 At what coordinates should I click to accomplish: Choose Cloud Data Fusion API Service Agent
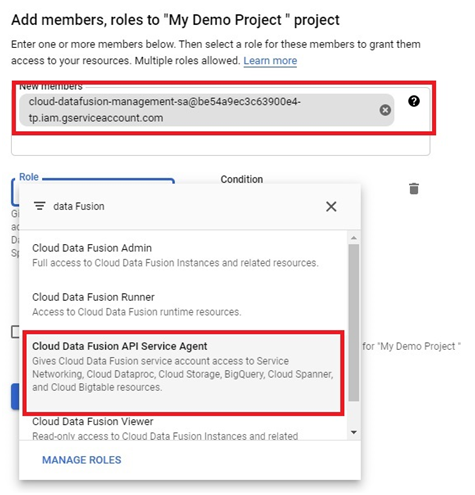183,373
